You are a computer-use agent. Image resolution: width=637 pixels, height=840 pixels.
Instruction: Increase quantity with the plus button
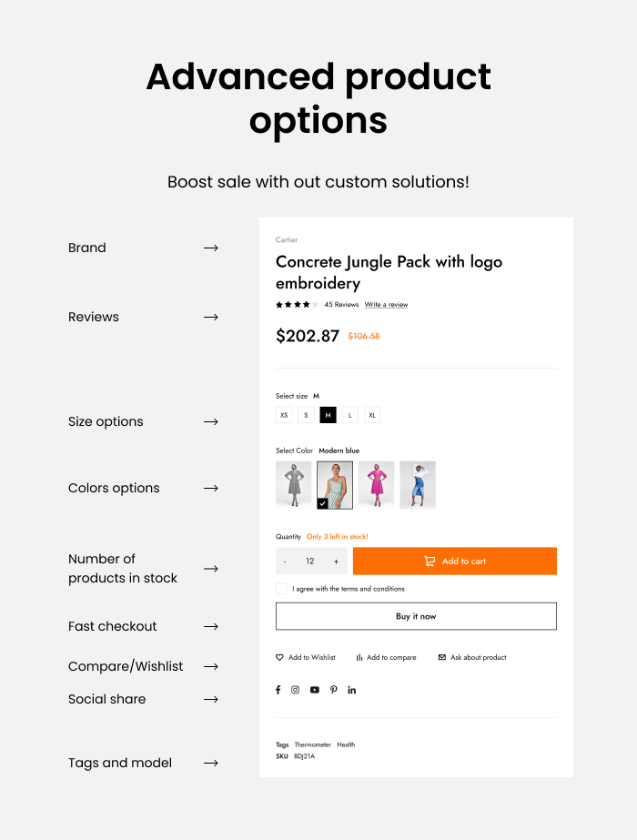click(336, 562)
